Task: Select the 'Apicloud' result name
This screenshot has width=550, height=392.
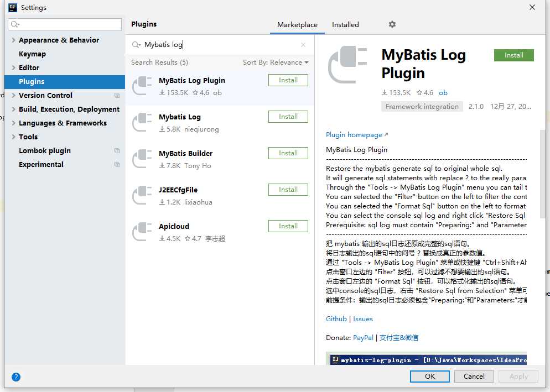Action: click(174, 227)
